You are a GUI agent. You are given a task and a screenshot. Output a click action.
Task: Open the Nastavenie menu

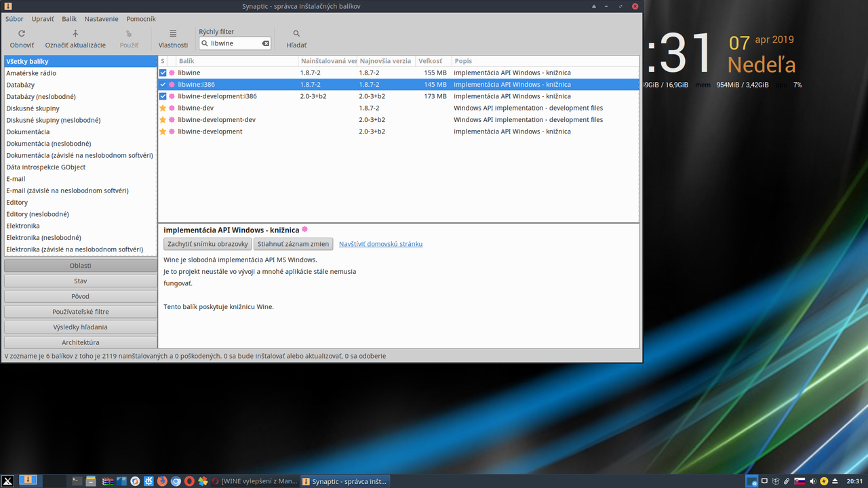(101, 19)
